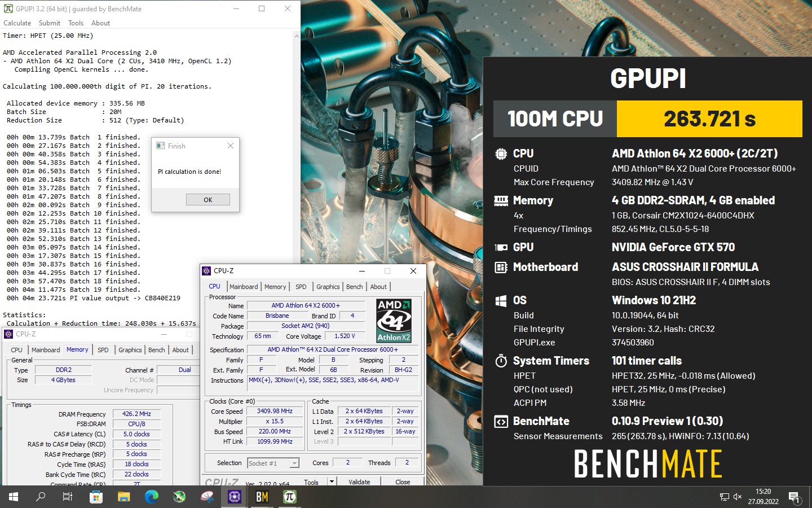Click the Close button in CPU-Z
This screenshot has height=508, width=812.
[403, 482]
